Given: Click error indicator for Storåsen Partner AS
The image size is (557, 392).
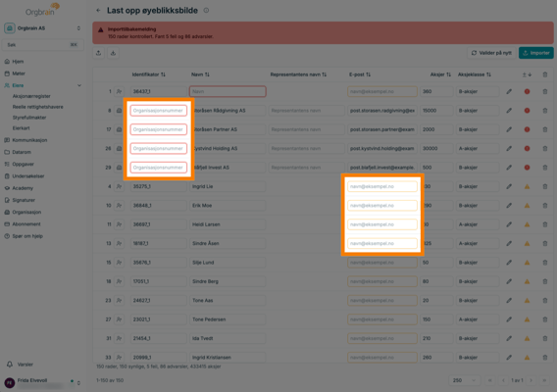Looking at the screenshot, I should (x=527, y=129).
